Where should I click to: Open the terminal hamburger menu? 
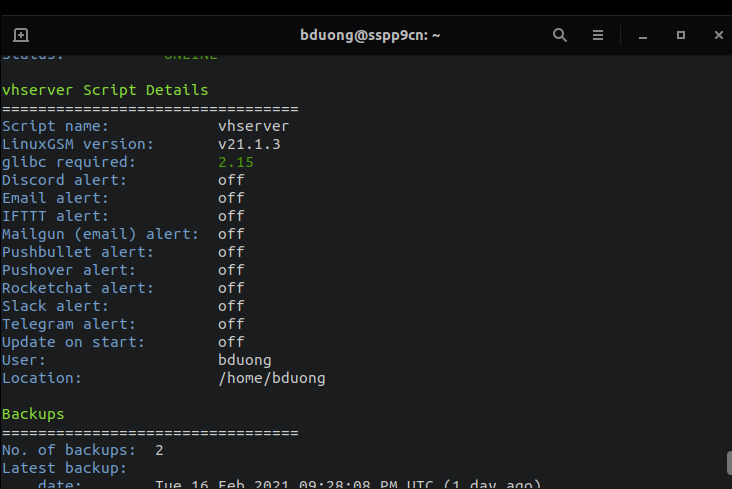(598, 34)
